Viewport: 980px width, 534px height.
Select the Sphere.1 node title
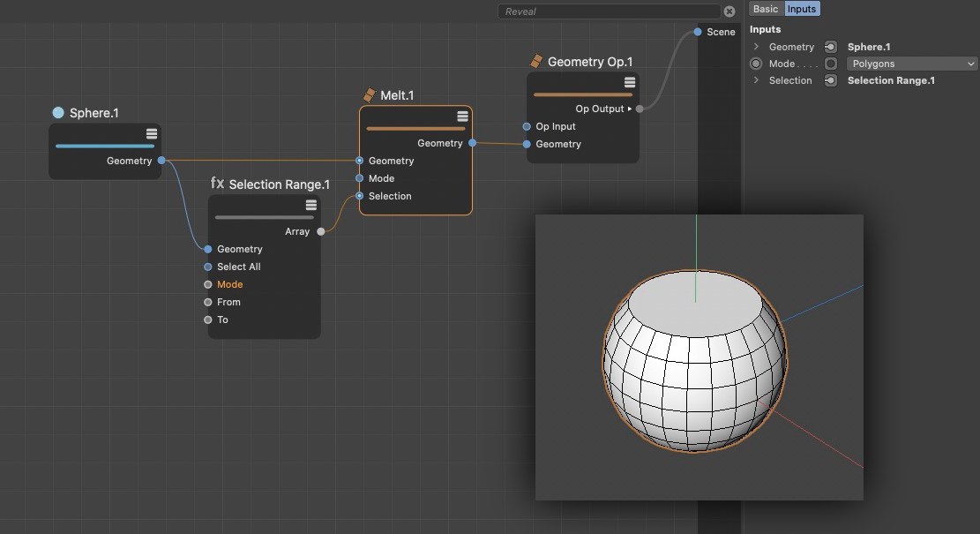coord(94,113)
